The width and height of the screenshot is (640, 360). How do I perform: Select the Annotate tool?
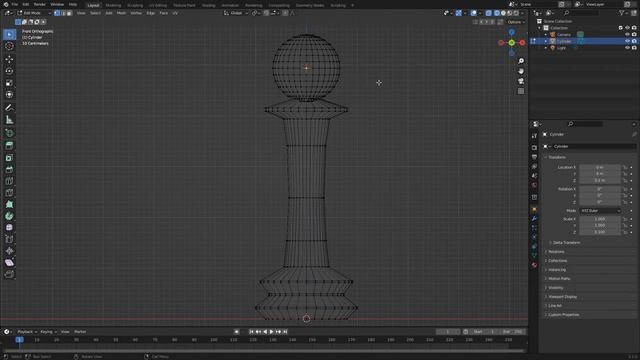(x=9, y=108)
